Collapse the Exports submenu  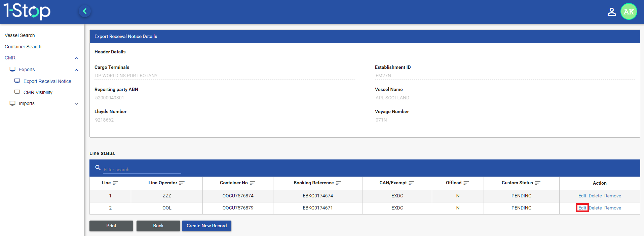(76, 70)
